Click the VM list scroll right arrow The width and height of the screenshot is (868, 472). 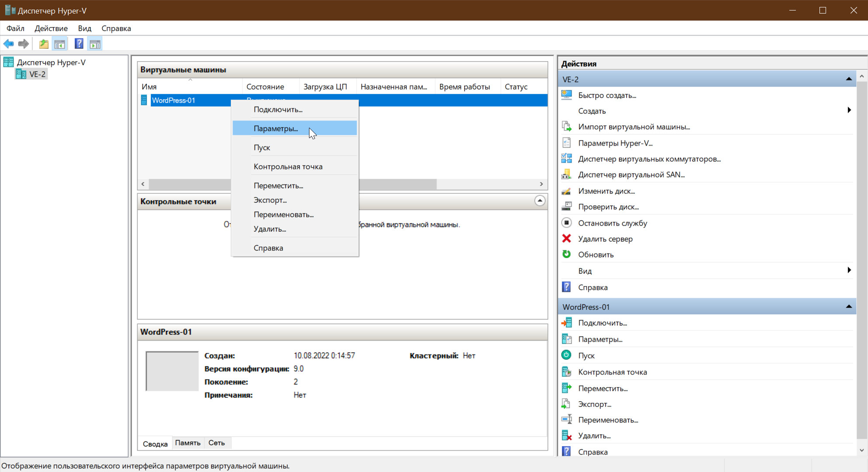542,184
